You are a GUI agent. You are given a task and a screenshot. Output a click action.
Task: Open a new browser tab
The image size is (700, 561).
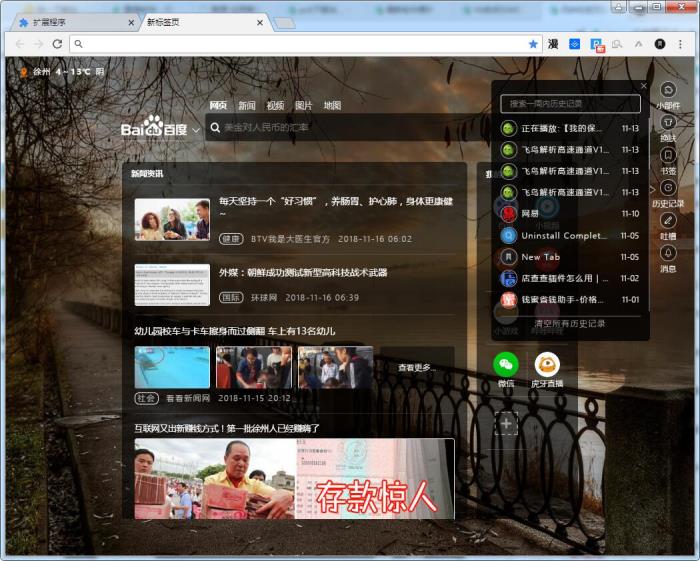coord(284,23)
